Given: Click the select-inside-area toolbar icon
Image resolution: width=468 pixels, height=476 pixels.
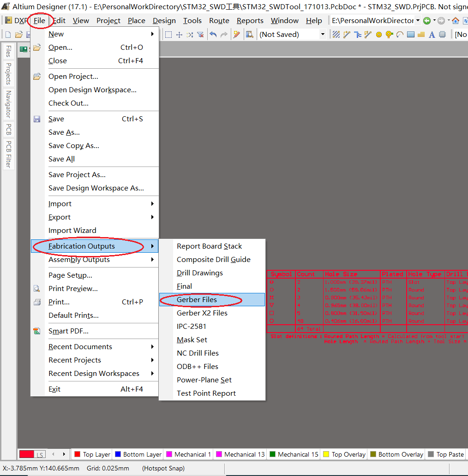Looking at the screenshot, I should [x=168, y=35].
